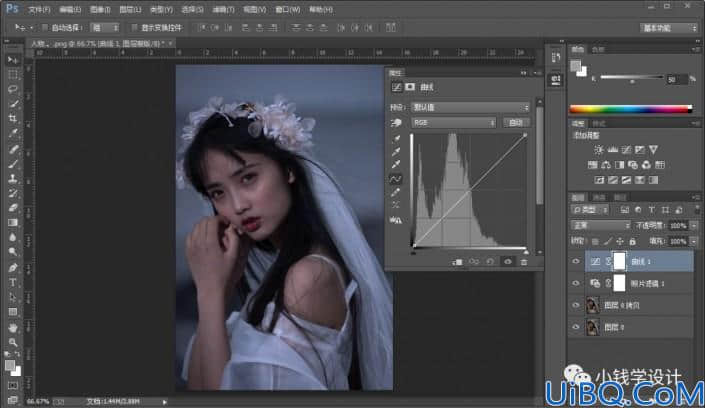Select the Zoom tool

[13, 343]
